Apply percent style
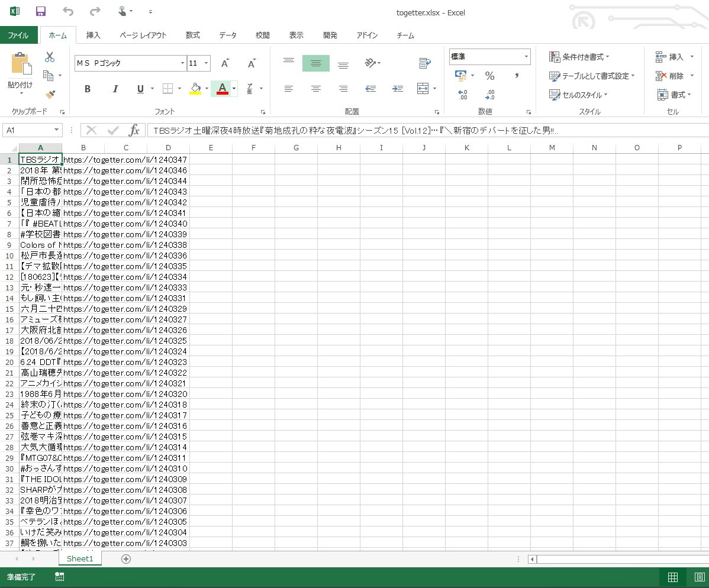709x588 pixels. click(489, 76)
